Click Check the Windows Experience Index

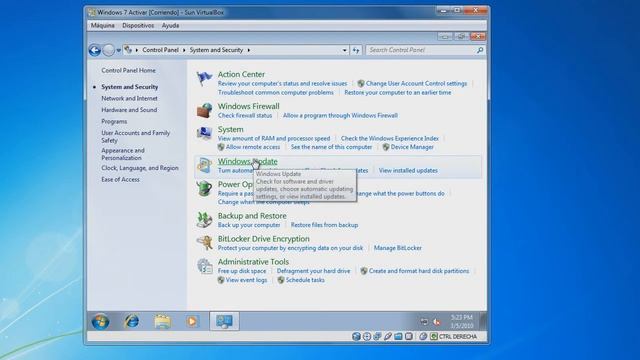(390, 138)
